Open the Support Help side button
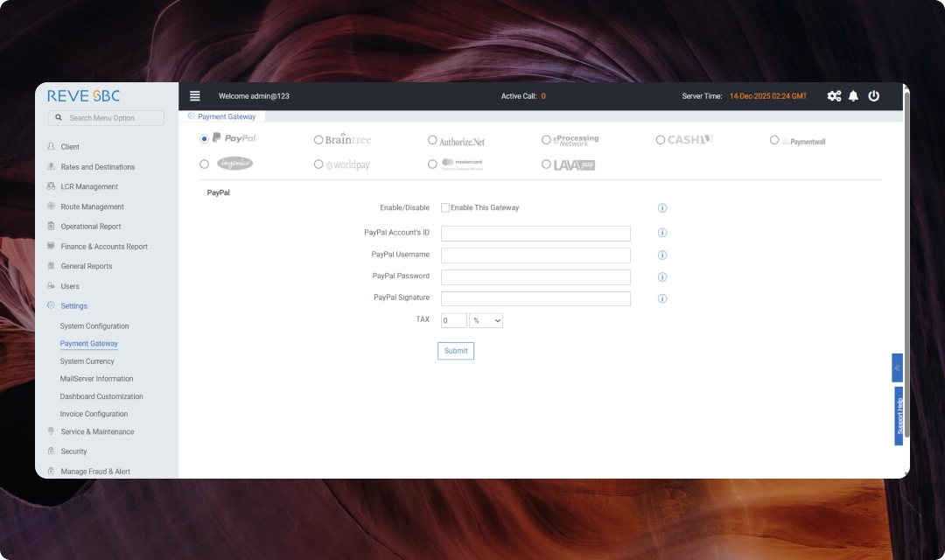The width and height of the screenshot is (945, 560). coord(899,416)
